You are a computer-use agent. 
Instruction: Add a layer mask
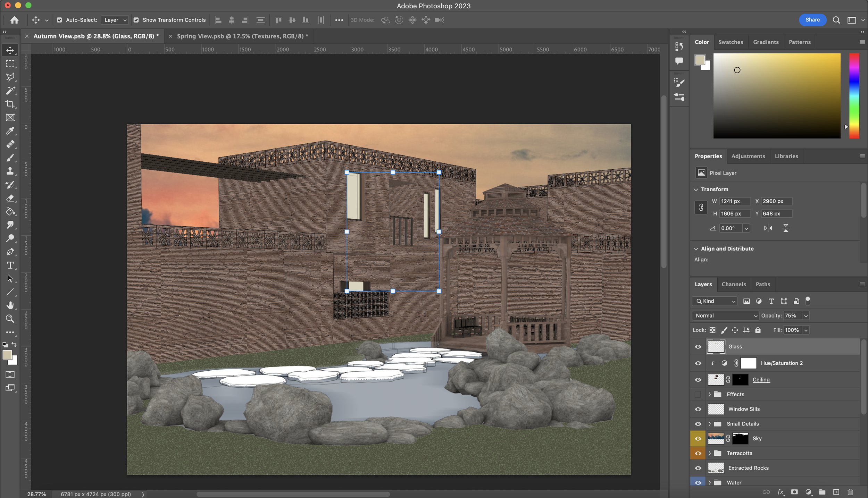point(794,492)
